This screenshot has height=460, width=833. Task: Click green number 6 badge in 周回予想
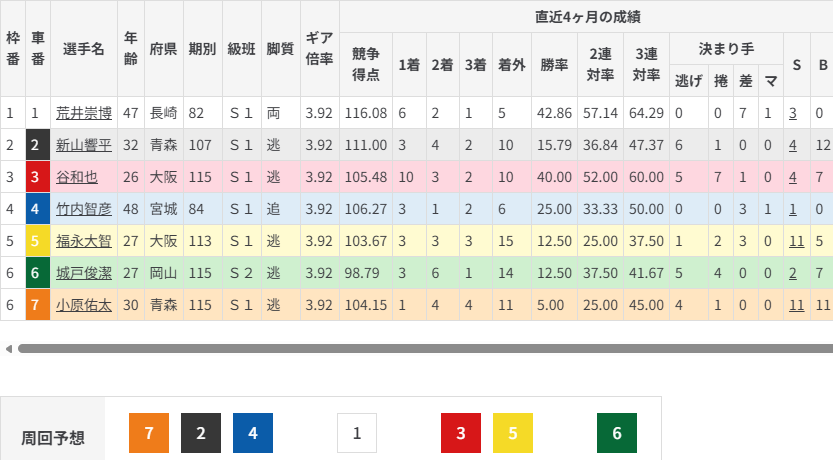pyautogui.click(x=617, y=433)
